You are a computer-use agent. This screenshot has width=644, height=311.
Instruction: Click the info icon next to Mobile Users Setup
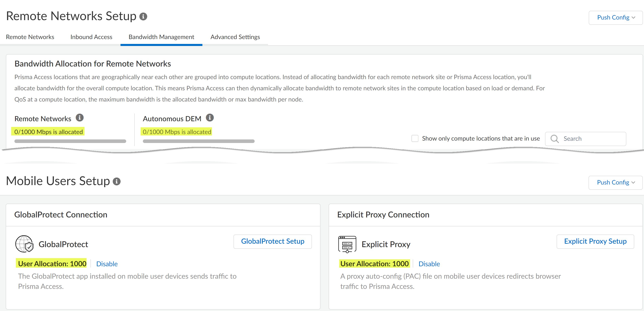coord(117,181)
